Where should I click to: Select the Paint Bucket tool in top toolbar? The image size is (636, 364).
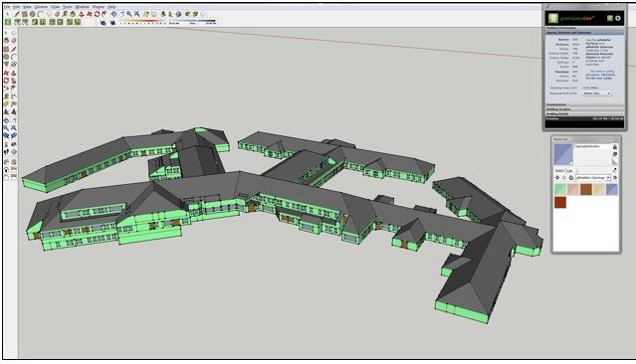(x=73, y=14)
